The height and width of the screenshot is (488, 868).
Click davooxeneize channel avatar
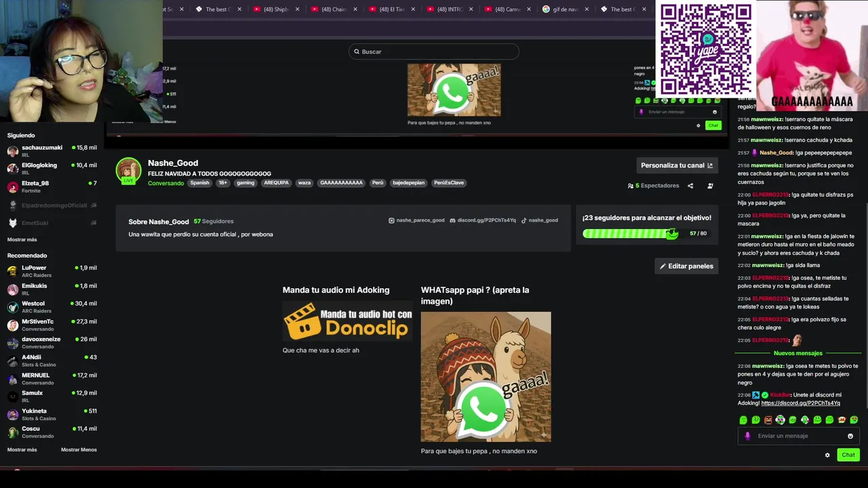(x=13, y=343)
